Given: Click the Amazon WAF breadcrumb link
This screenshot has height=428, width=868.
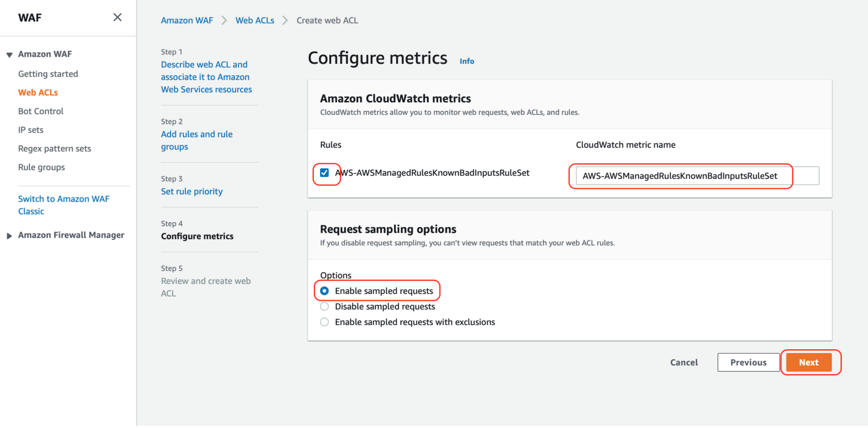Looking at the screenshot, I should click(x=187, y=20).
